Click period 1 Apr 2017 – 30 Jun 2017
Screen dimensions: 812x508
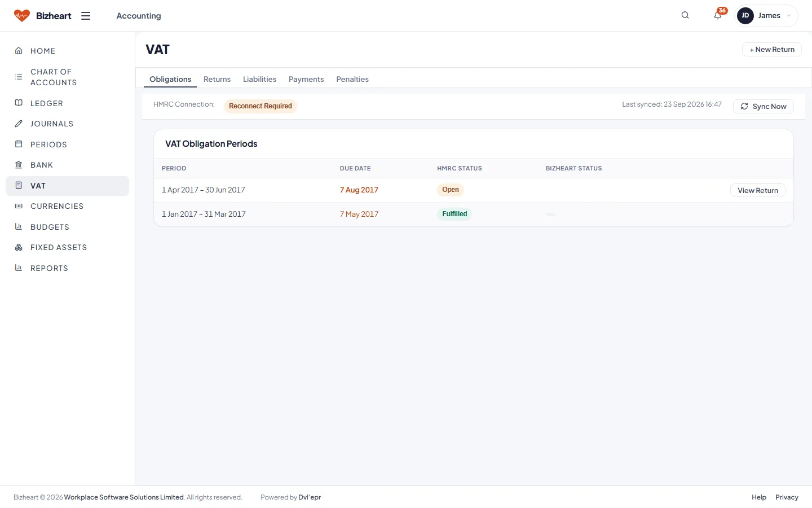[x=204, y=190]
